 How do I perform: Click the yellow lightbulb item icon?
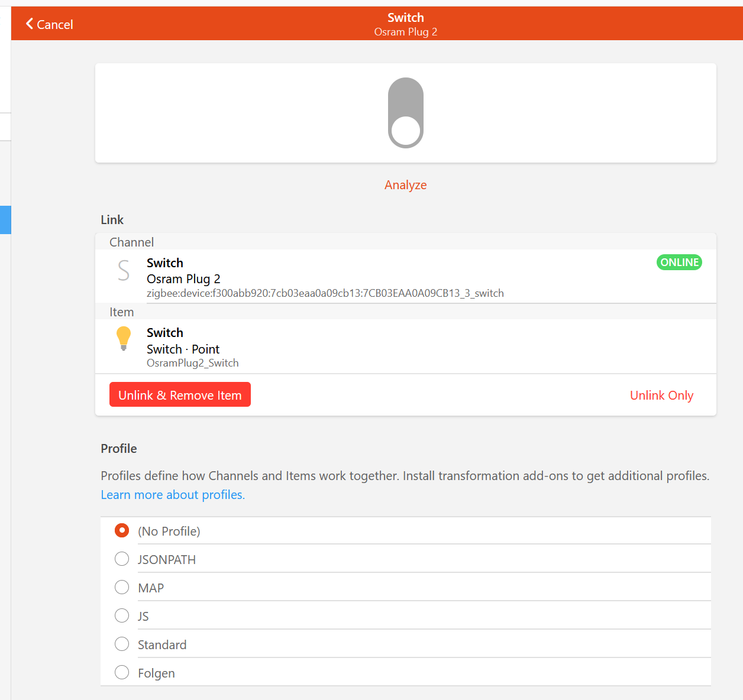point(124,339)
